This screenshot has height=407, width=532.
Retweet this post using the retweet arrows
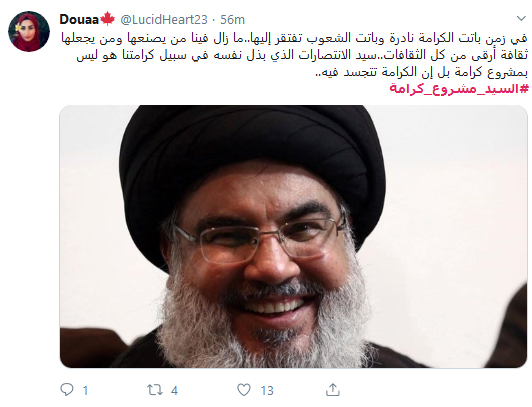click(x=154, y=390)
